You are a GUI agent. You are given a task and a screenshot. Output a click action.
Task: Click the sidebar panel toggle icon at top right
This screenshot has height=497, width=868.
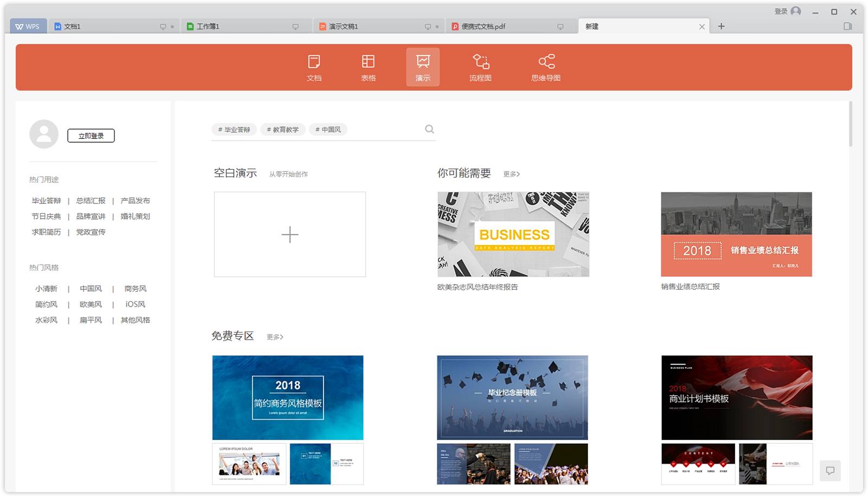tap(848, 26)
